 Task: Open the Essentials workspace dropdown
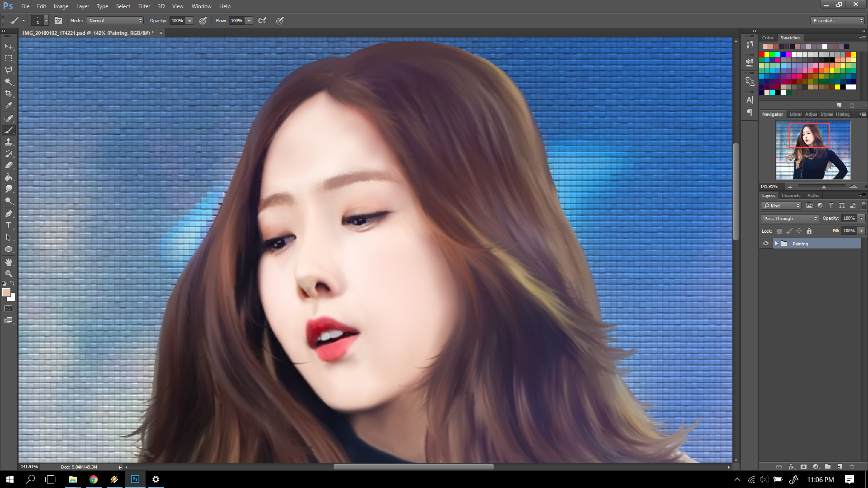837,20
